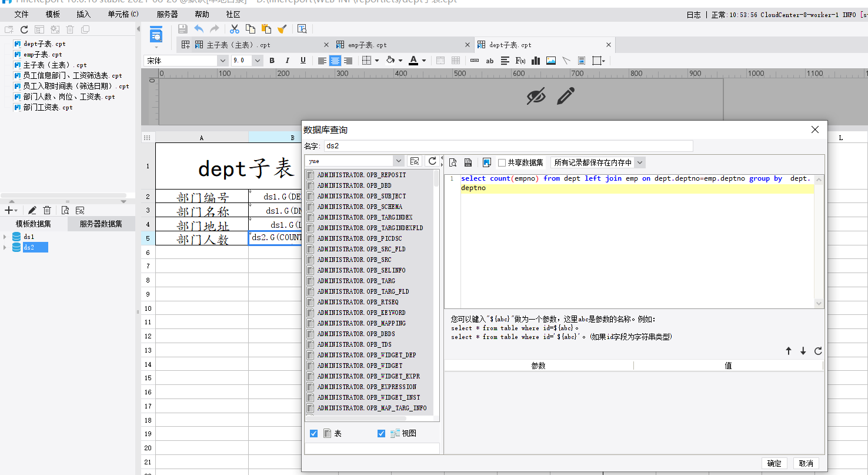Align text left

coord(322,61)
